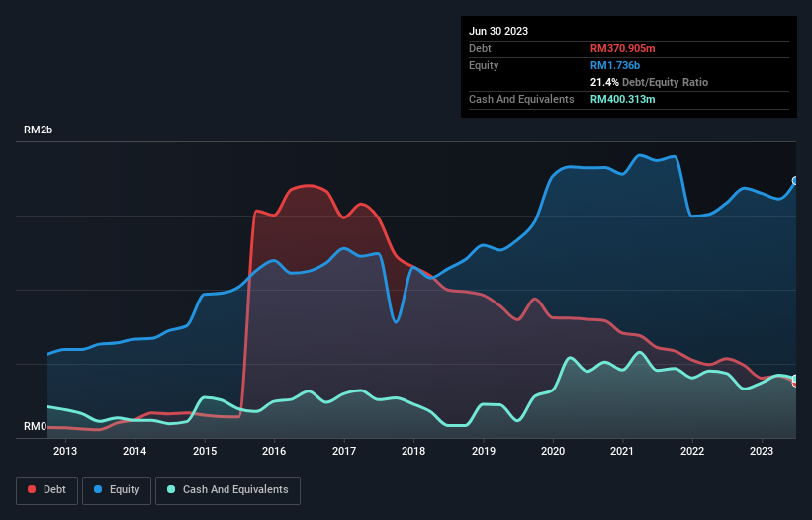Click the RM400.313m cash value

pyautogui.click(x=622, y=99)
